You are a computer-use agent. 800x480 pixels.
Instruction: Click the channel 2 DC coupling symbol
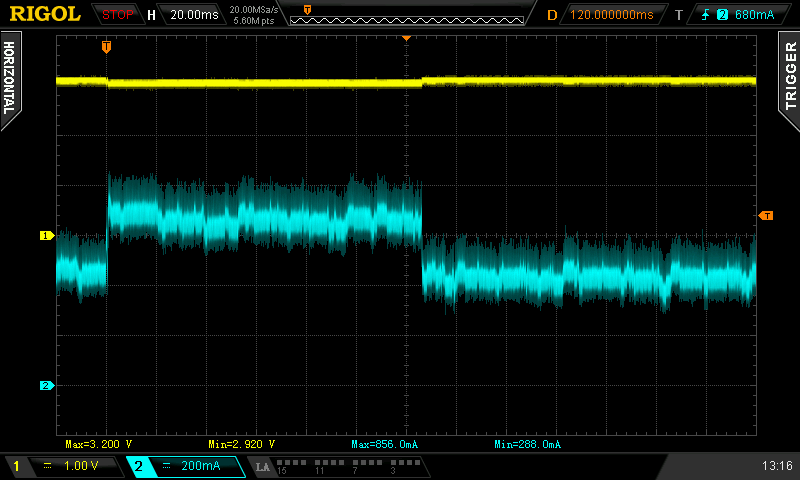pyautogui.click(x=166, y=466)
